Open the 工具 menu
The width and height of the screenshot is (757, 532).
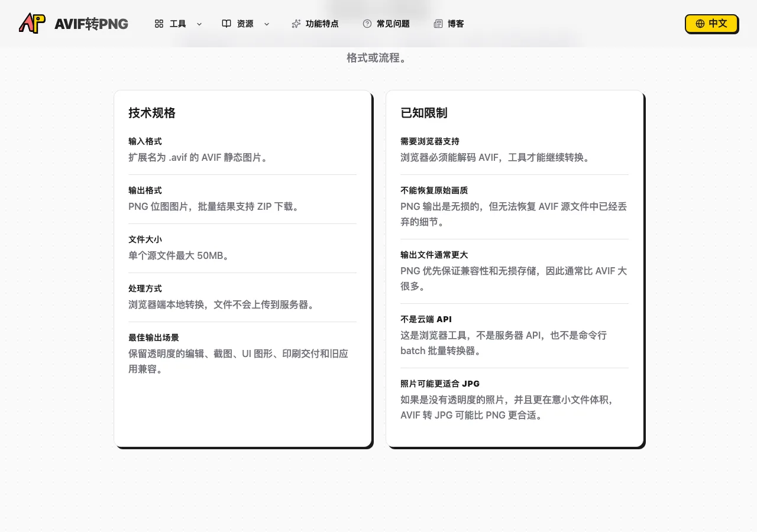coord(178,24)
